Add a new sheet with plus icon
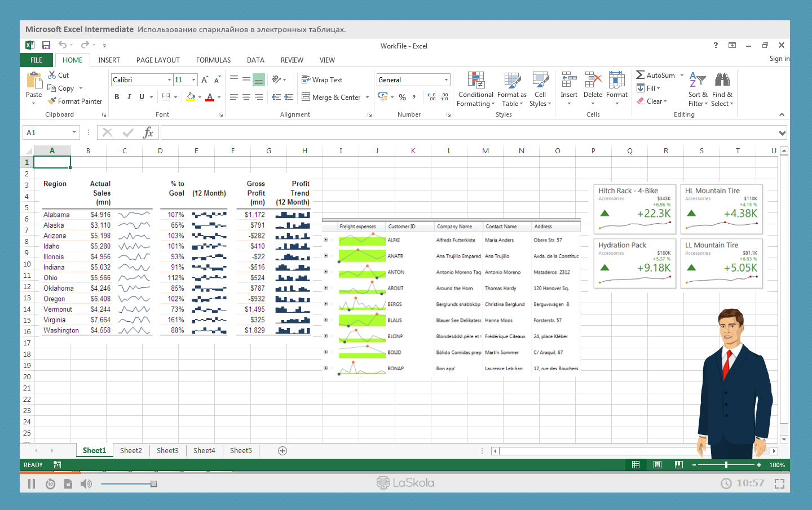This screenshot has height=510, width=812. pyautogui.click(x=283, y=451)
